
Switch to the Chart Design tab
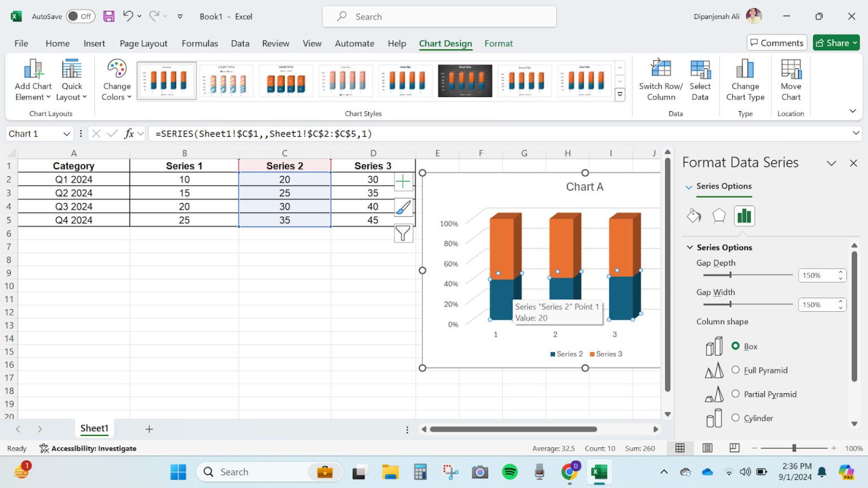(x=446, y=43)
